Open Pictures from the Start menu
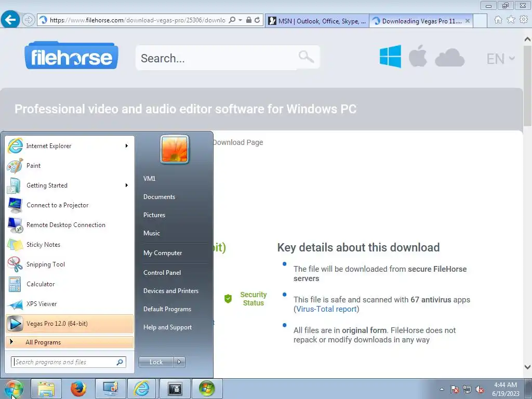The image size is (532, 399). coord(154,215)
